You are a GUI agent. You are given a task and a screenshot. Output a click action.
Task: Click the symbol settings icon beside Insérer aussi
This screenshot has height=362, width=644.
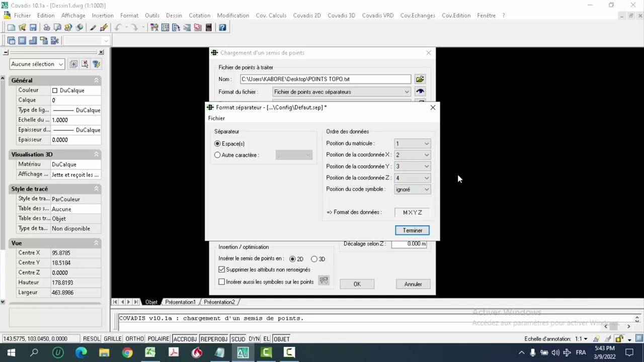tap(324, 281)
